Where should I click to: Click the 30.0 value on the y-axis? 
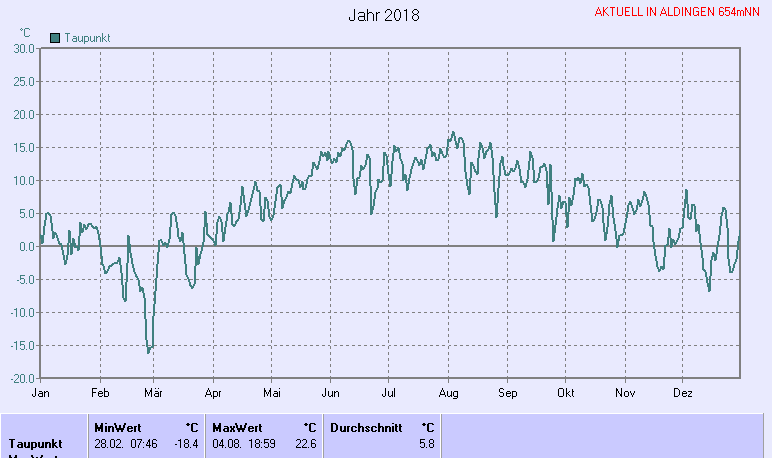pyautogui.click(x=24, y=49)
